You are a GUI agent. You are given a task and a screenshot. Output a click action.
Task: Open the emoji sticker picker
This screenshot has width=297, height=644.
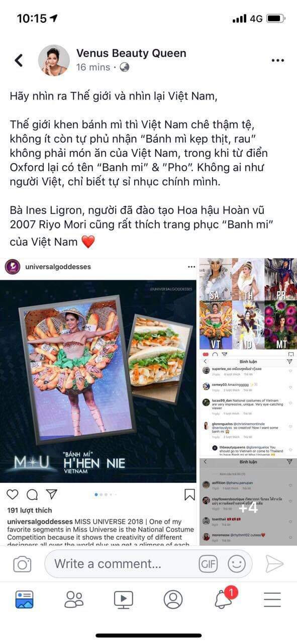[237, 564]
